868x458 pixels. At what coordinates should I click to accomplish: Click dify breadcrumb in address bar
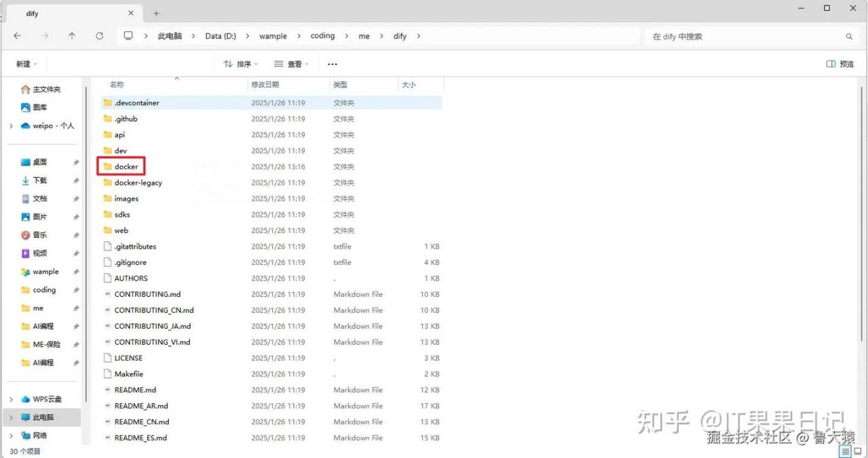[x=400, y=36]
